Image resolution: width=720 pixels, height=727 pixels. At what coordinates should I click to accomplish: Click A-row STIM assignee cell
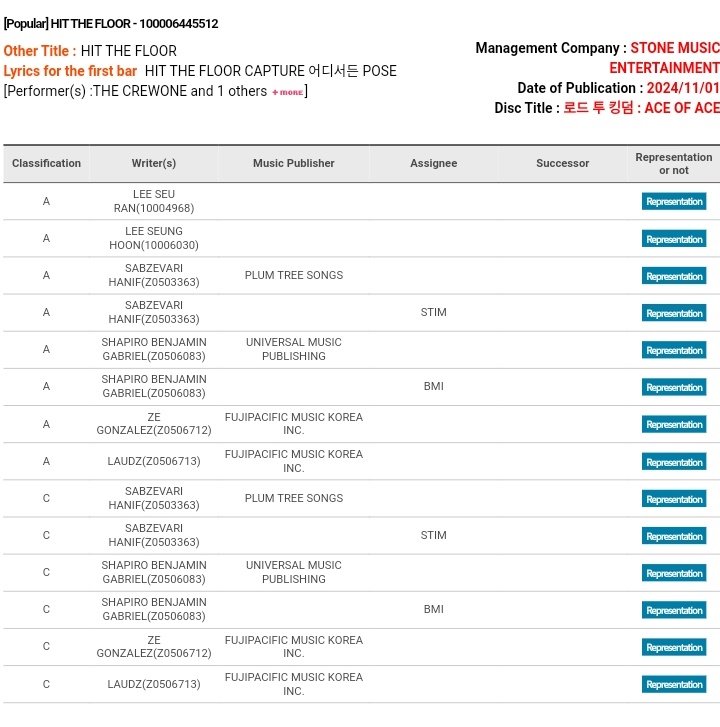click(x=433, y=312)
